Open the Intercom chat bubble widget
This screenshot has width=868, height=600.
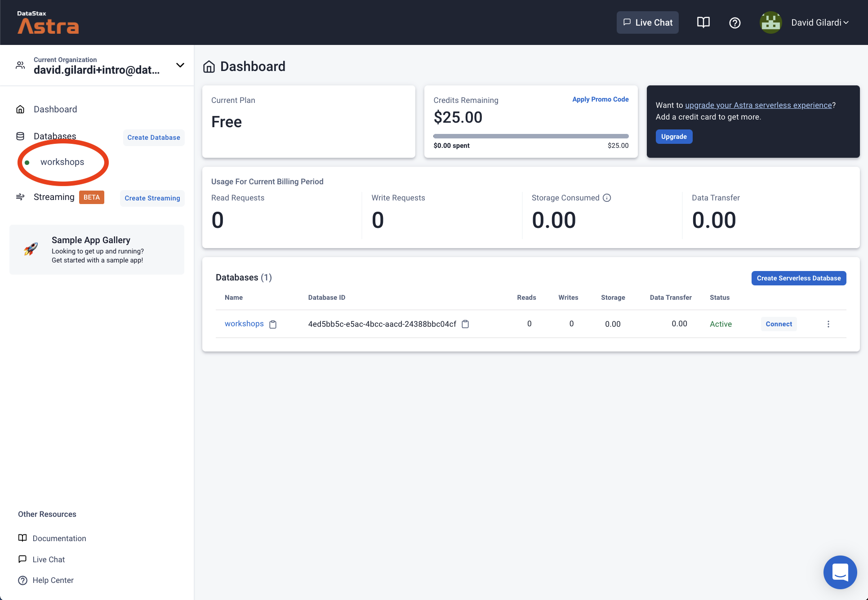pyautogui.click(x=840, y=572)
